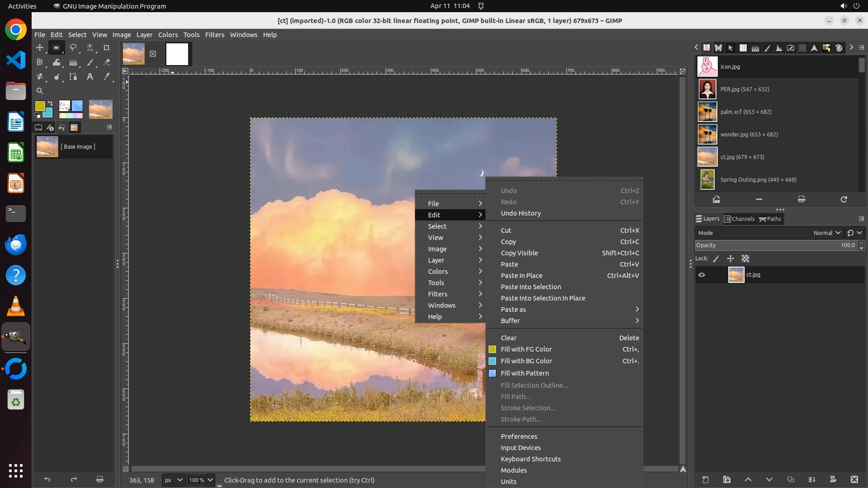Select the Zoom magnifier tool
Screen dimensions: 868x488
[x=40, y=91]
